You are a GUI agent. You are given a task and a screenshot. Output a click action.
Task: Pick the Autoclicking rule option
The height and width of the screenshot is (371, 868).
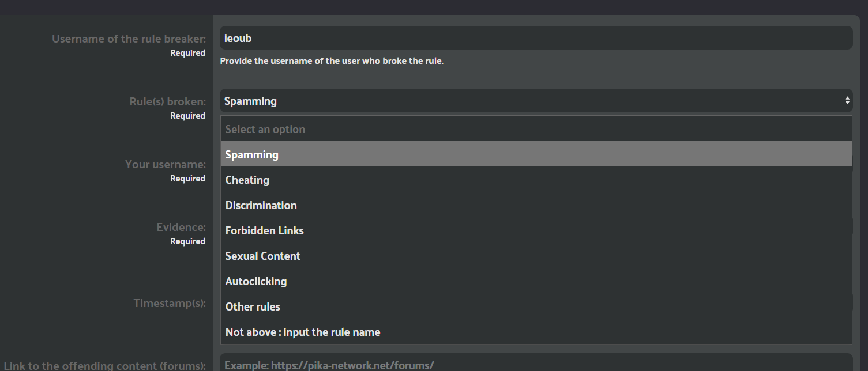tap(536, 282)
